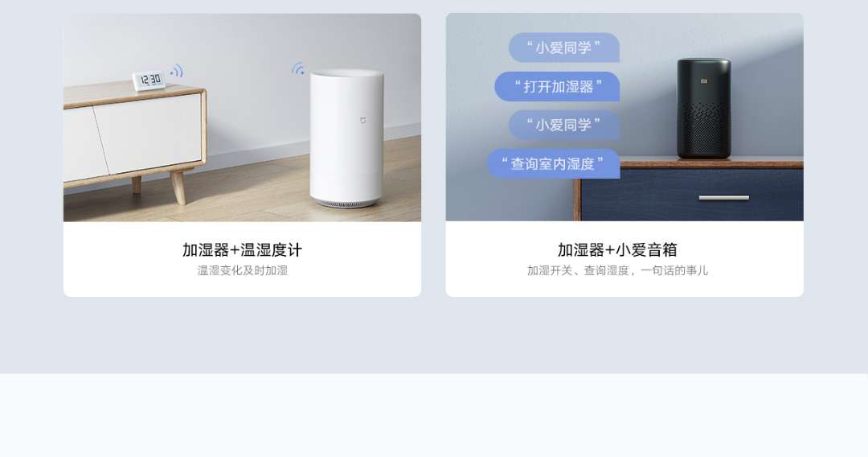Click the Mi logo on the black speaker
Screen dimensions: 868x457
click(x=704, y=81)
